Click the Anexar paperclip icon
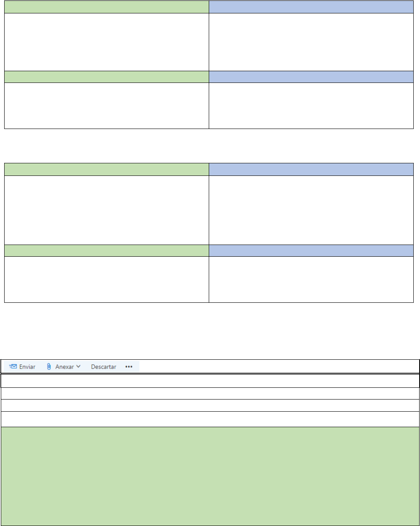420x526 pixels. [x=49, y=366]
